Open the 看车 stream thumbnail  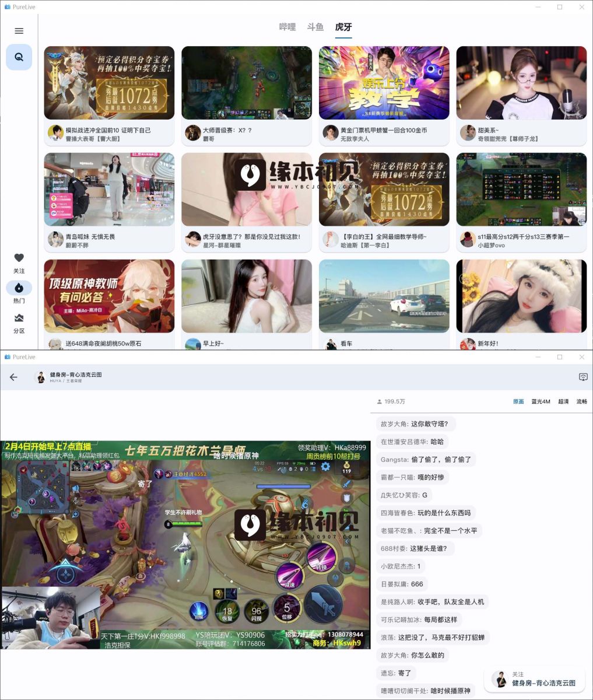tap(384, 296)
